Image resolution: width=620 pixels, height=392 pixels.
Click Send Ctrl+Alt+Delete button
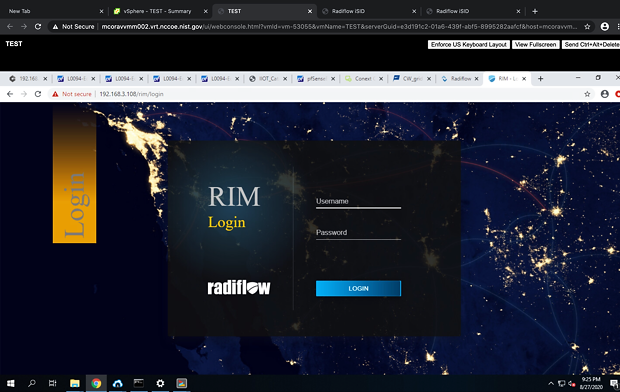tap(591, 45)
